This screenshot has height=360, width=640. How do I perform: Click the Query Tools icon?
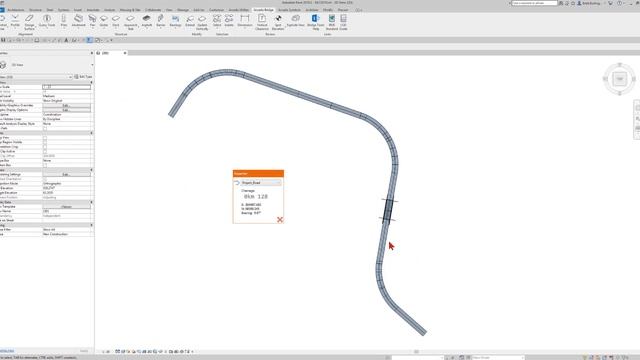[47, 21]
